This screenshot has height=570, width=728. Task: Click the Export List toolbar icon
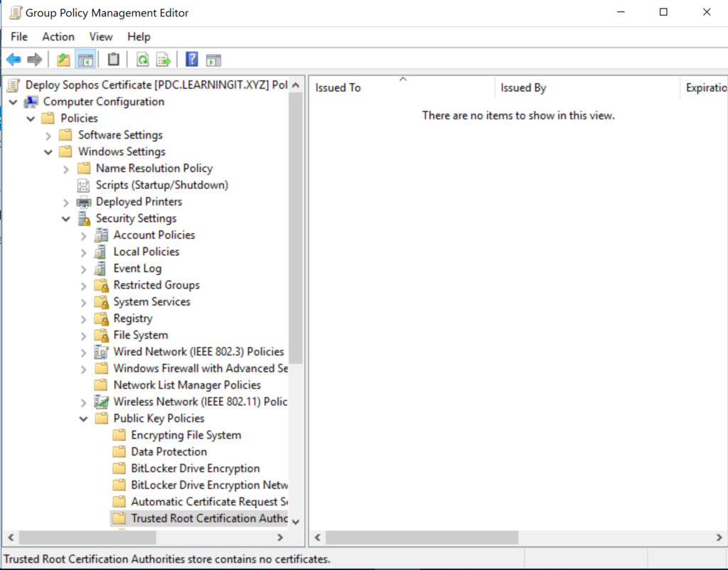point(164,60)
